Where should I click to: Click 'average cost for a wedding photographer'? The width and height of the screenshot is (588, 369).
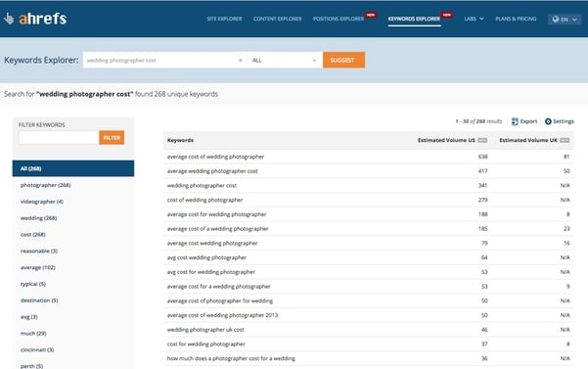click(x=218, y=287)
